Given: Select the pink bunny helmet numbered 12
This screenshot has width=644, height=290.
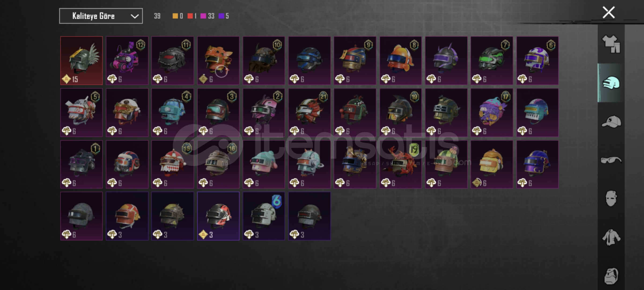Looking at the screenshot, I should point(127,61).
